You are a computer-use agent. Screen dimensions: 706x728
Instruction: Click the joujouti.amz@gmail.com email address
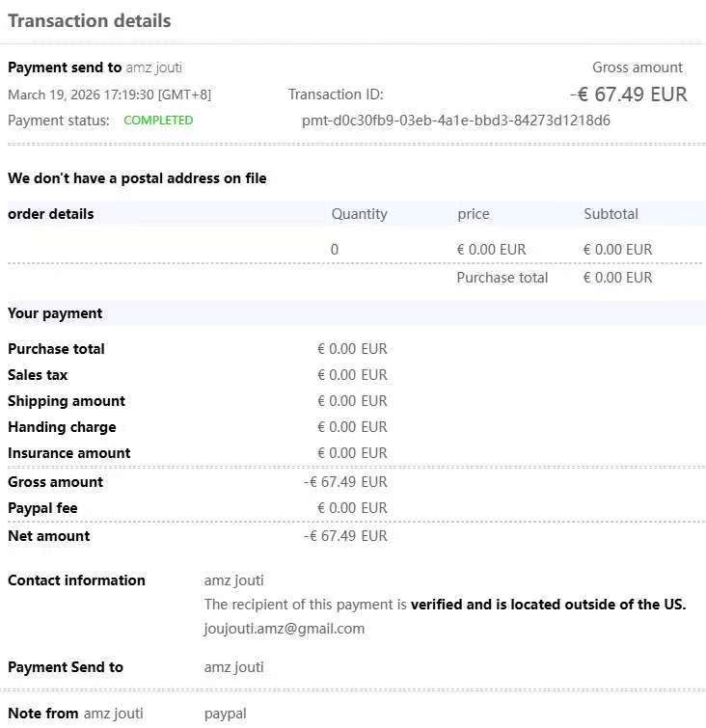pyautogui.click(x=284, y=629)
